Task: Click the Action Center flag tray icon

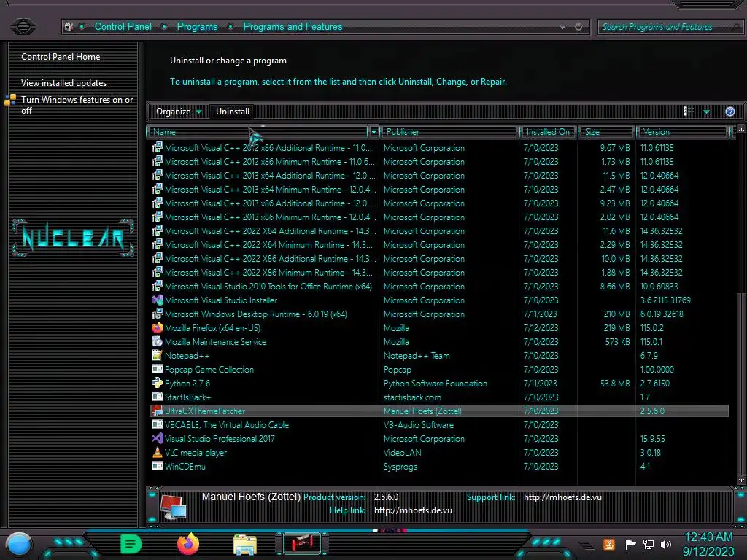Action: [630, 544]
